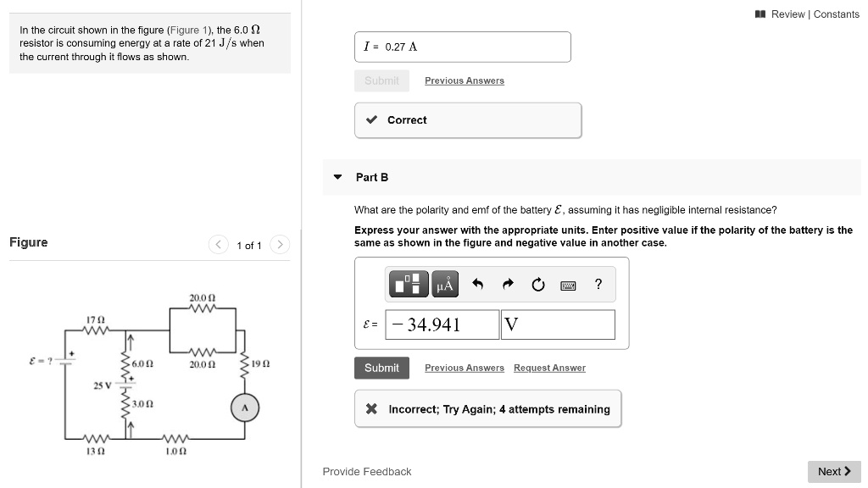The height and width of the screenshot is (488, 868).
Task: Submit the Part B answer
Action: pos(381,368)
